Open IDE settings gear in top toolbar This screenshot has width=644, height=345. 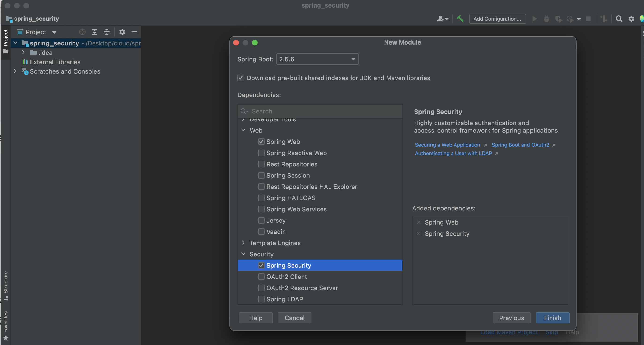click(x=631, y=19)
